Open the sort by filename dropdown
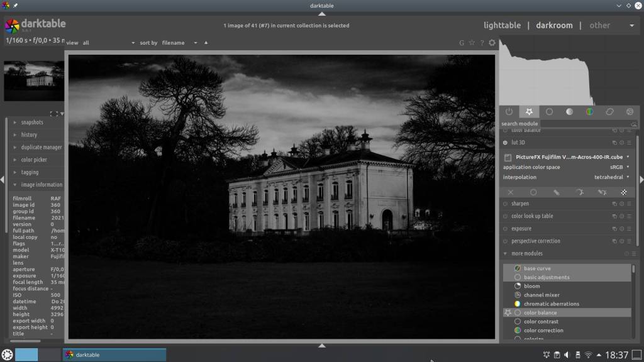The width and height of the screenshot is (644, 362). [179, 43]
